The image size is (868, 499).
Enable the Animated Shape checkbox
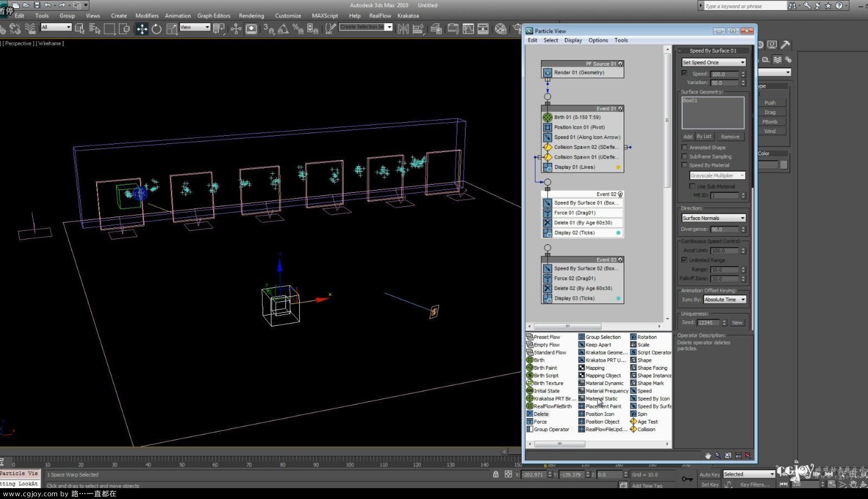point(685,147)
